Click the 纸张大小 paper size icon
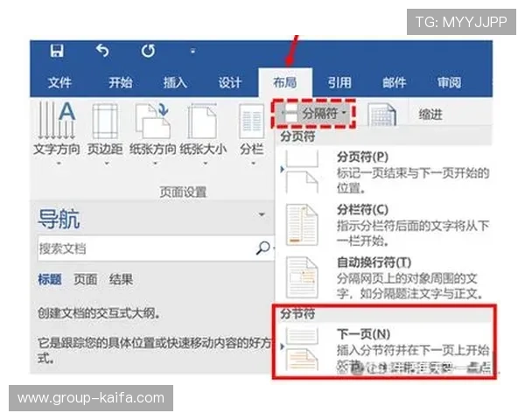 202,122
